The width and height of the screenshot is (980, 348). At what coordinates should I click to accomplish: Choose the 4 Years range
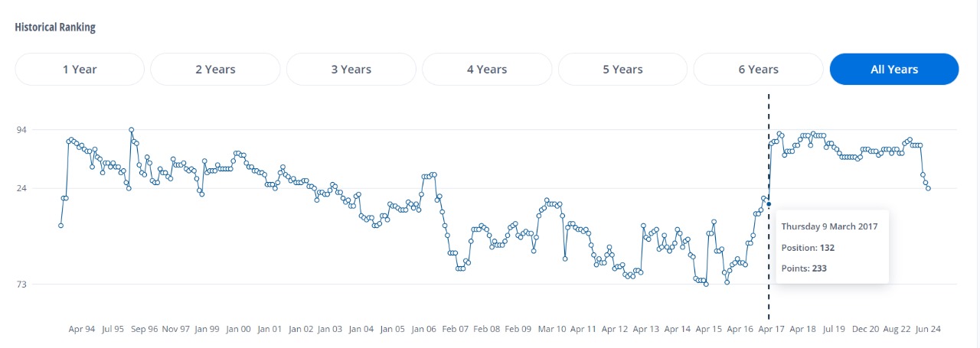[x=487, y=70]
